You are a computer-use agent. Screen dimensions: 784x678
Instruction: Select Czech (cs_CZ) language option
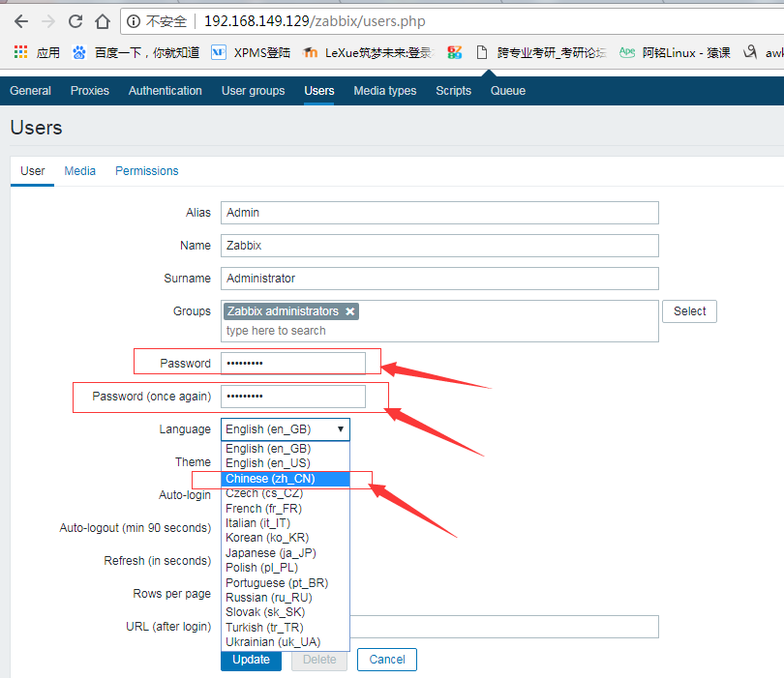[285, 493]
